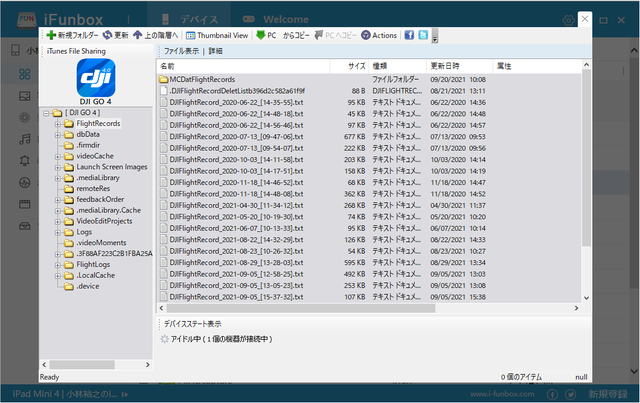Click 新規登録 in iFunbox footer
Image resolution: width=640 pixels, height=403 pixels.
click(608, 394)
